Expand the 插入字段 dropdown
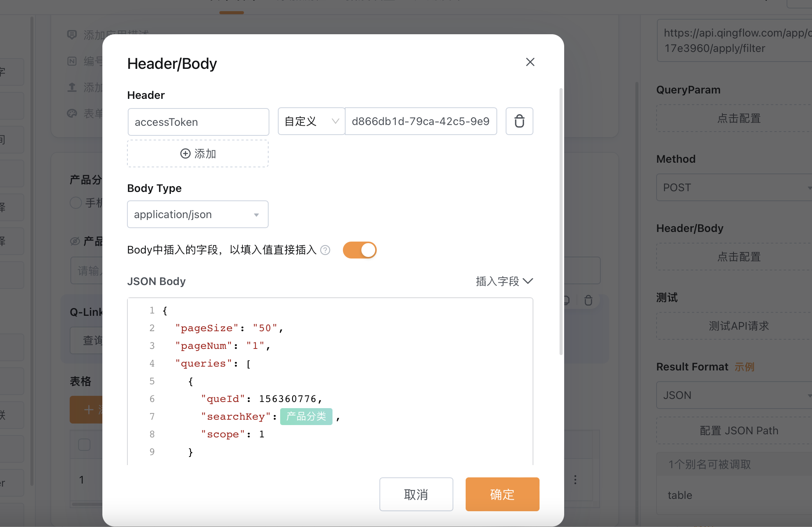 [504, 281]
